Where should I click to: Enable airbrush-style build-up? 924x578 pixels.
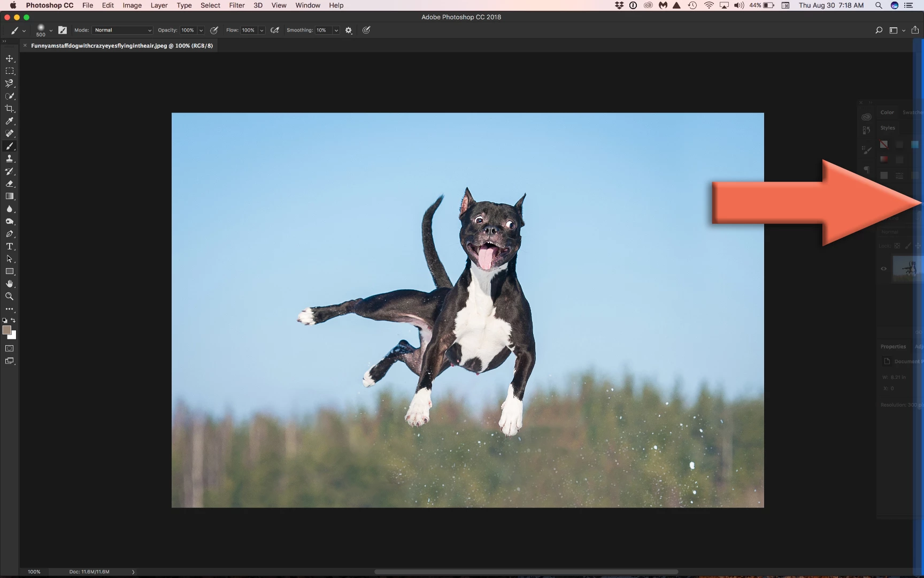275,31
